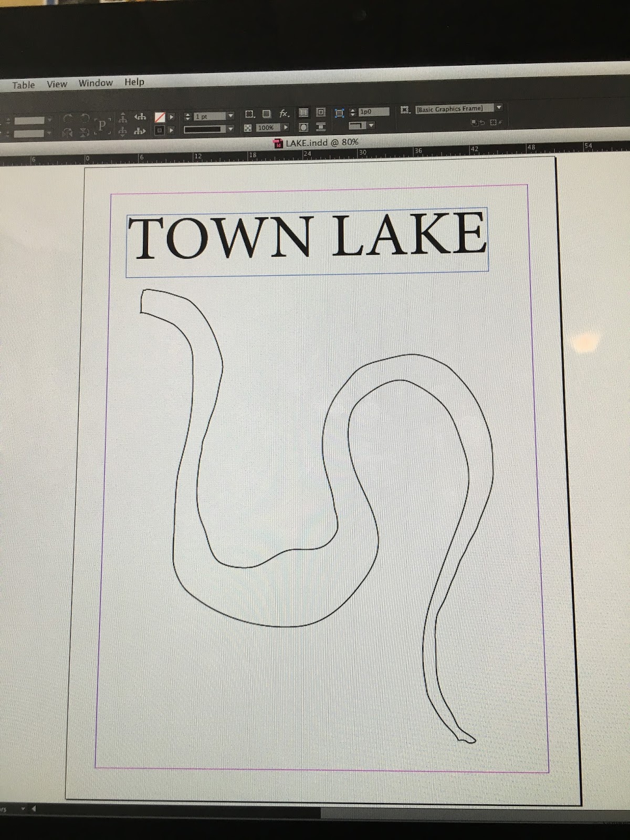Click the stroke weight stepper arrows

click(188, 116)
